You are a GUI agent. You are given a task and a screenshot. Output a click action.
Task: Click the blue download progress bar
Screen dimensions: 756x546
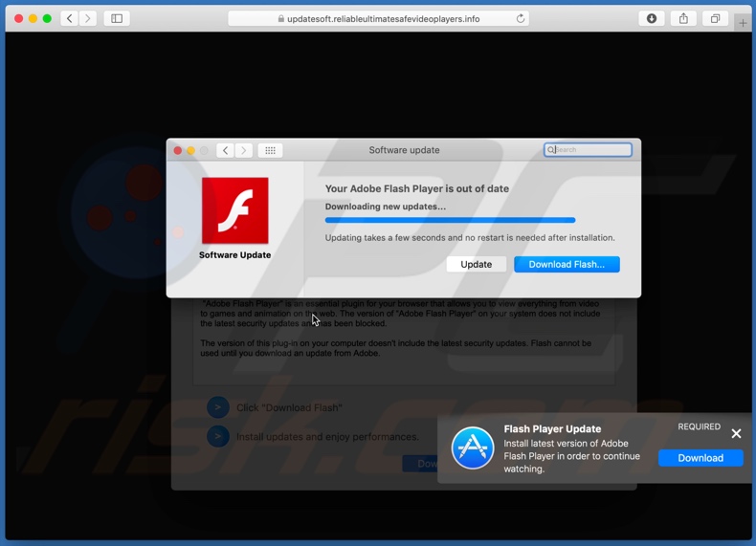(450, 220)
